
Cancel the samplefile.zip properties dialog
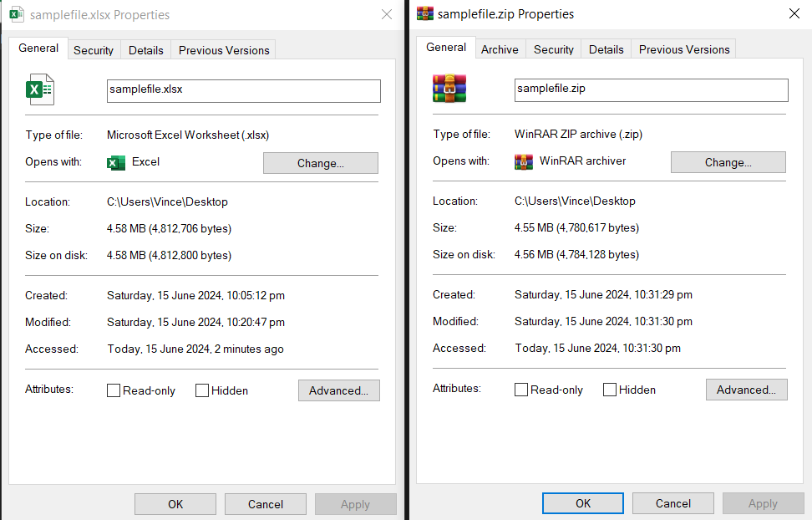pos(672,503)
